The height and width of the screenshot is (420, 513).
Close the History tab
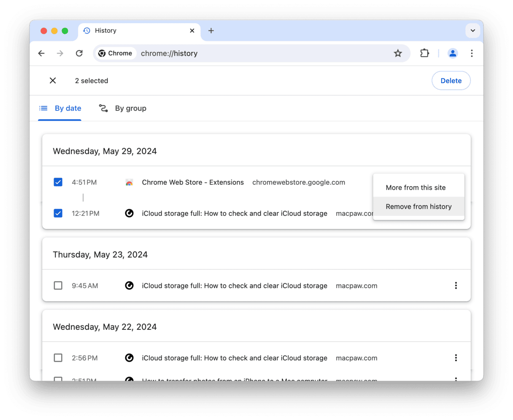click(x=192, y=30)
